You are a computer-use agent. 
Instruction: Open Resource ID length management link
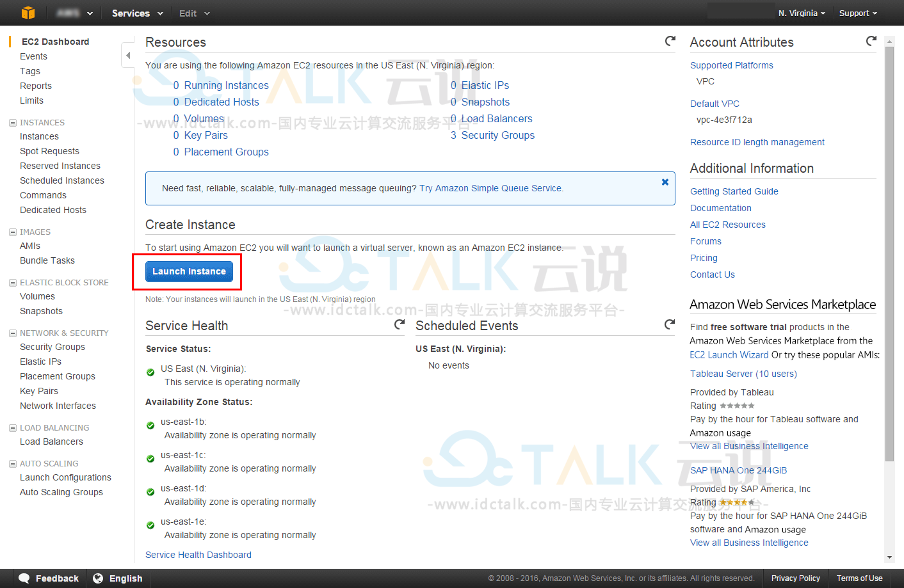(757, 142)
